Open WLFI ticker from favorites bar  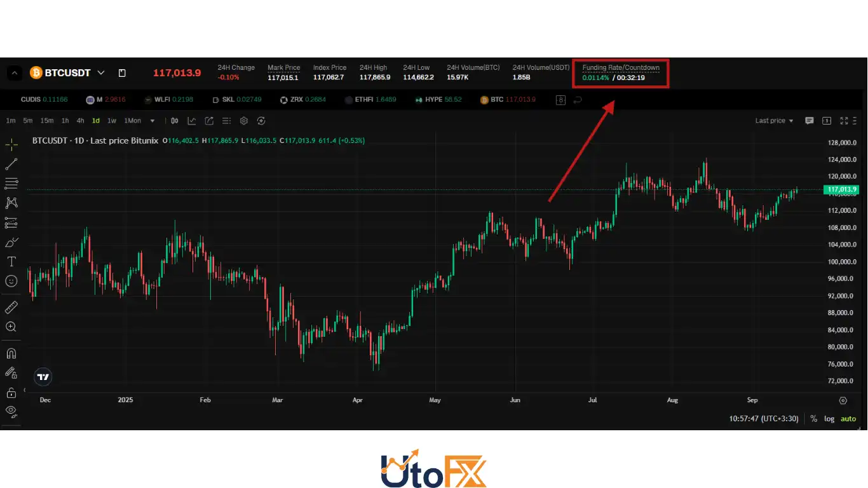[x=169, y=100]
